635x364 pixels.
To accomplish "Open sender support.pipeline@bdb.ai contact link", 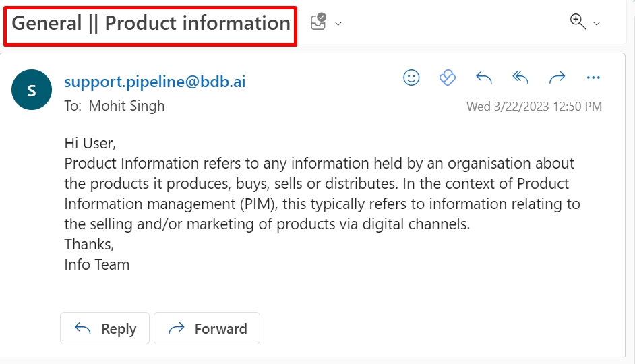I will 154,82.
